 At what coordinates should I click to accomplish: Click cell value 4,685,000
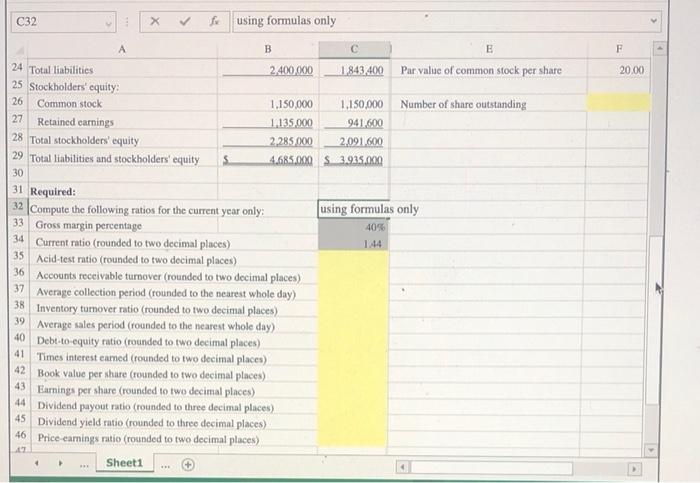[291, 160]
